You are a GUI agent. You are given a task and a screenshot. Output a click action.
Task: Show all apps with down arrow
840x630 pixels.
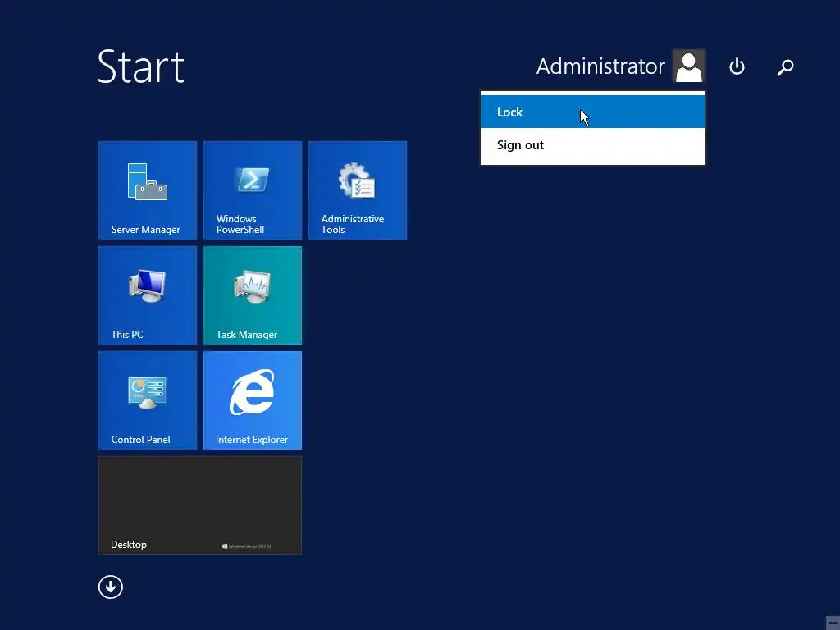click(x=111, y=587)
